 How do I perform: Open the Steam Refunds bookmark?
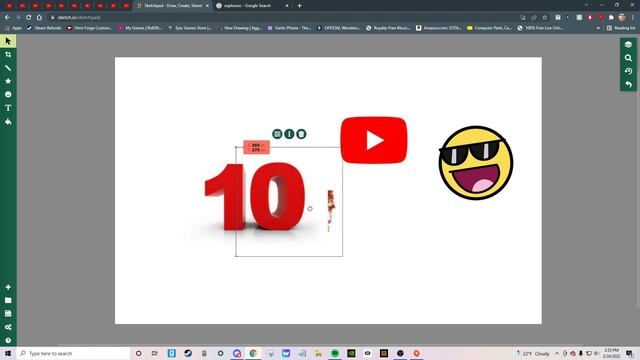[44, 28]
